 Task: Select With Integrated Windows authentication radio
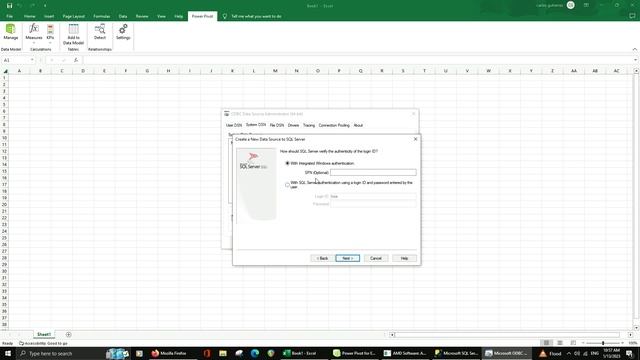287,163
